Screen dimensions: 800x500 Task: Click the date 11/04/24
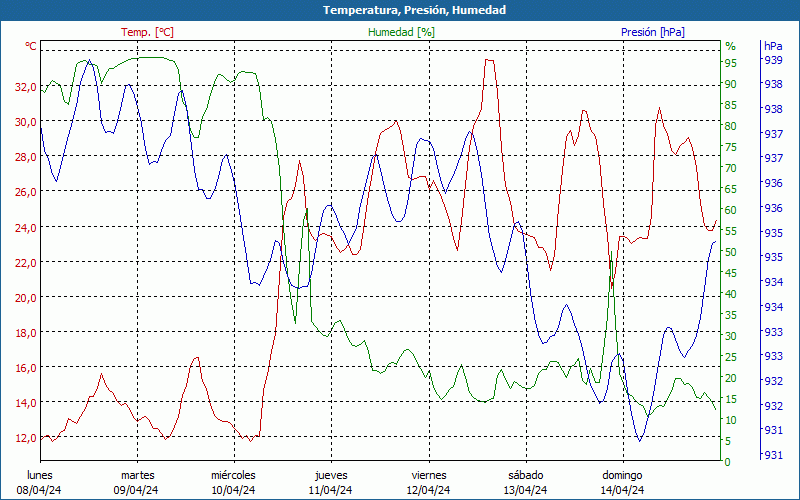point(330,490)
